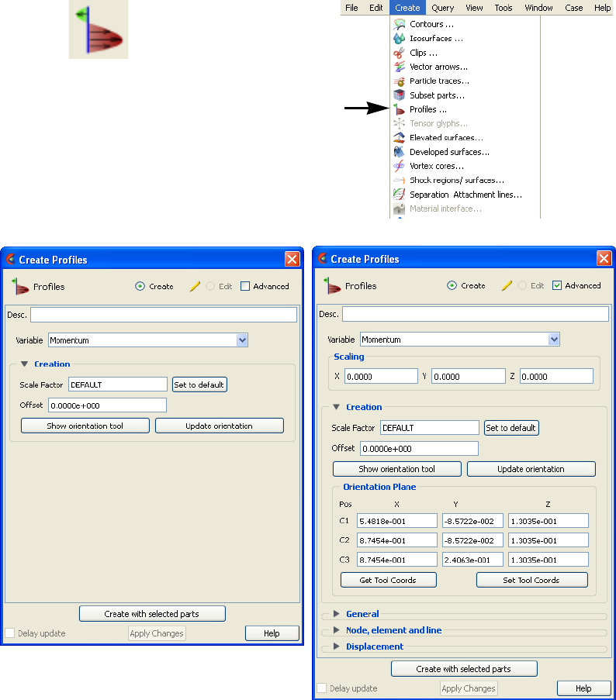Collapse Creation section in left dialog
Image resolution: width=616 pixels, height=700 pixels.
[25, 364]
